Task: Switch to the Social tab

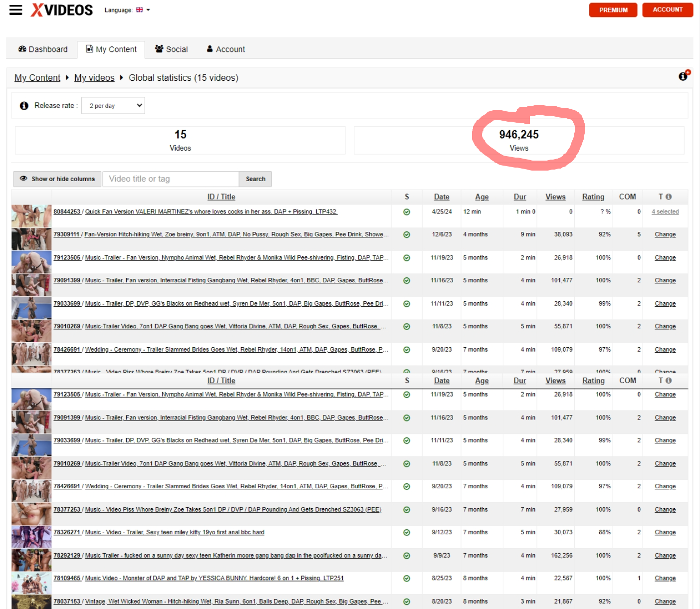Action: pyautogui.click(x=171, y=49)
